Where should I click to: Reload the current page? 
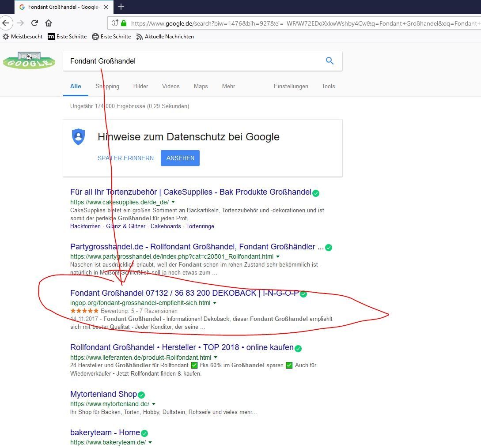click(34, 23)
